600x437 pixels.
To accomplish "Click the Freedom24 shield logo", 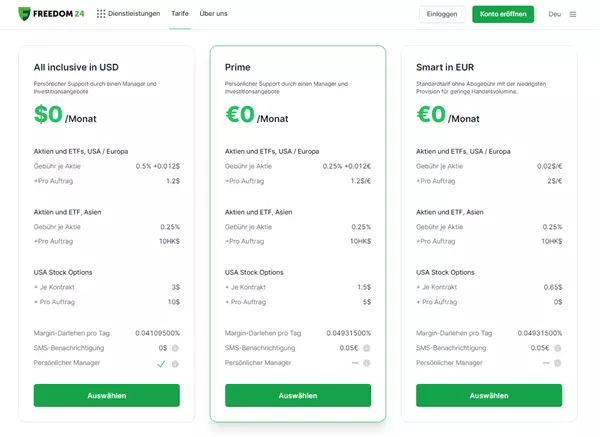I will [24, 14].
